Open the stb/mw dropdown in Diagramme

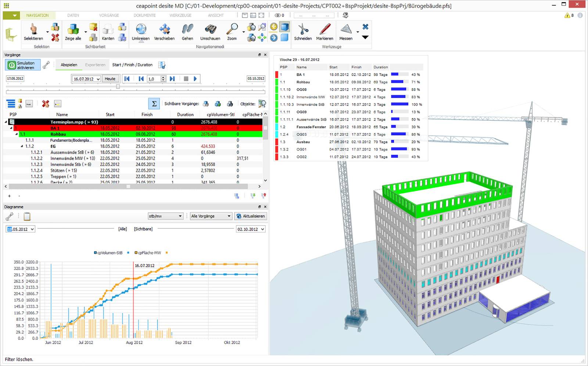165,216
